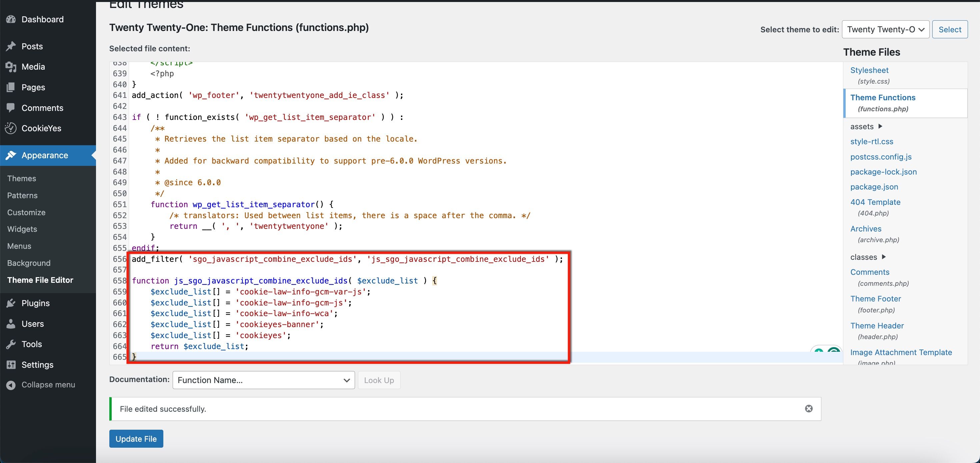Open the Image Attachment Template file
980x463 pixels.
tap(901, 352)
